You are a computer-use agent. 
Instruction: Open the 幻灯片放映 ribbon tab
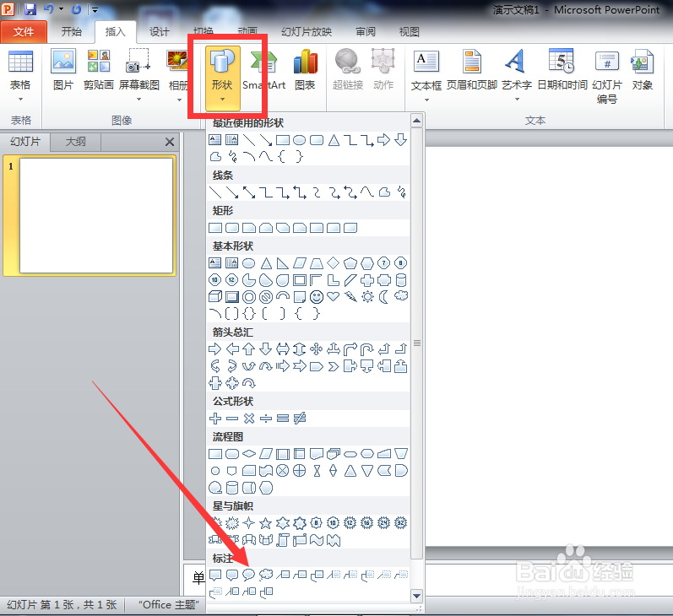[307, 32]
